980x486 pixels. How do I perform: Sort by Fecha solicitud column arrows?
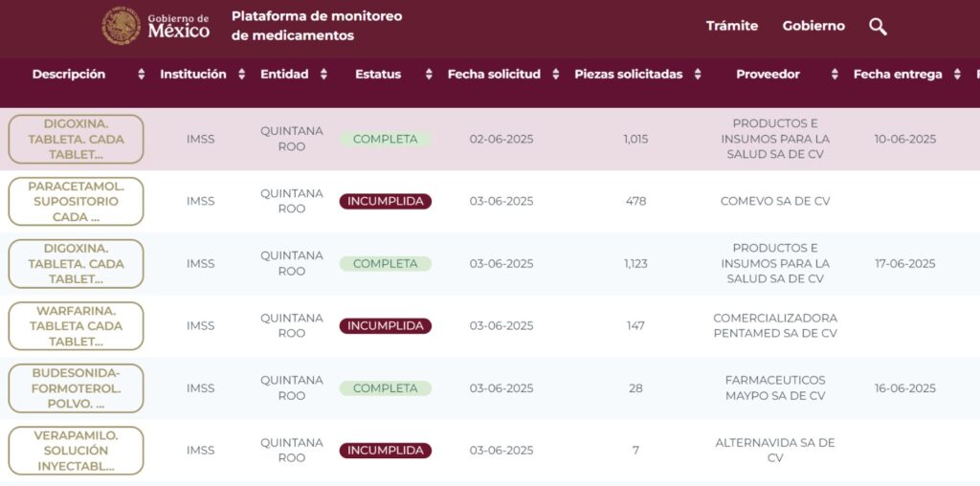click(556, 75)
